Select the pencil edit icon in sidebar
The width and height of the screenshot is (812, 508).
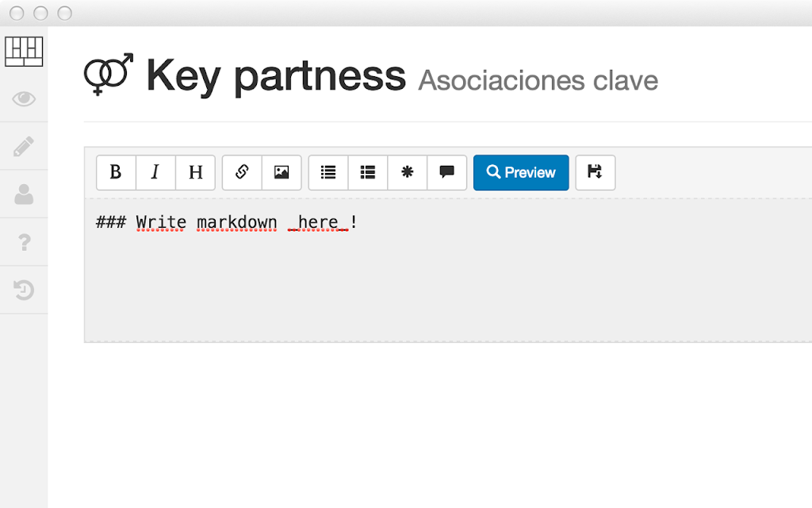tap(24, 147)
